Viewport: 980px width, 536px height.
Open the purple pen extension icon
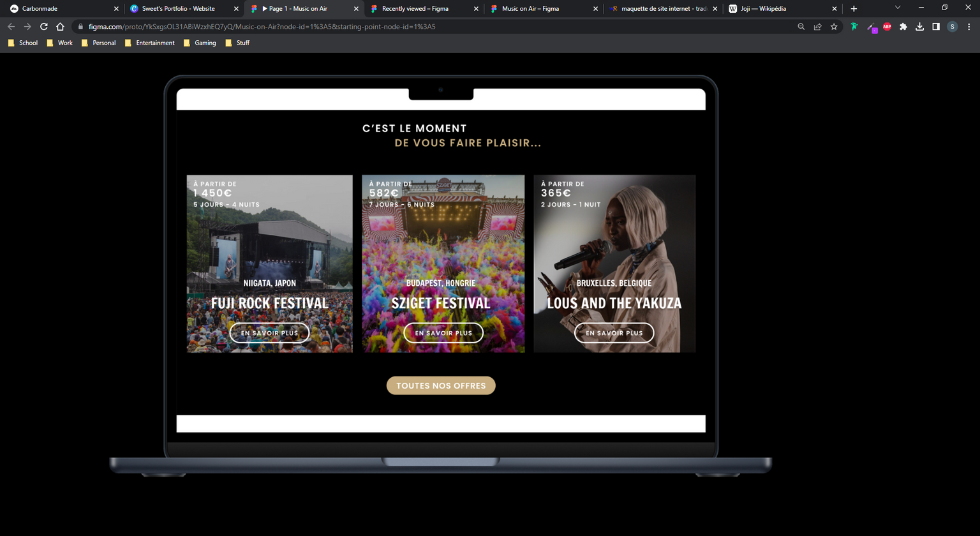pos(871,27)
